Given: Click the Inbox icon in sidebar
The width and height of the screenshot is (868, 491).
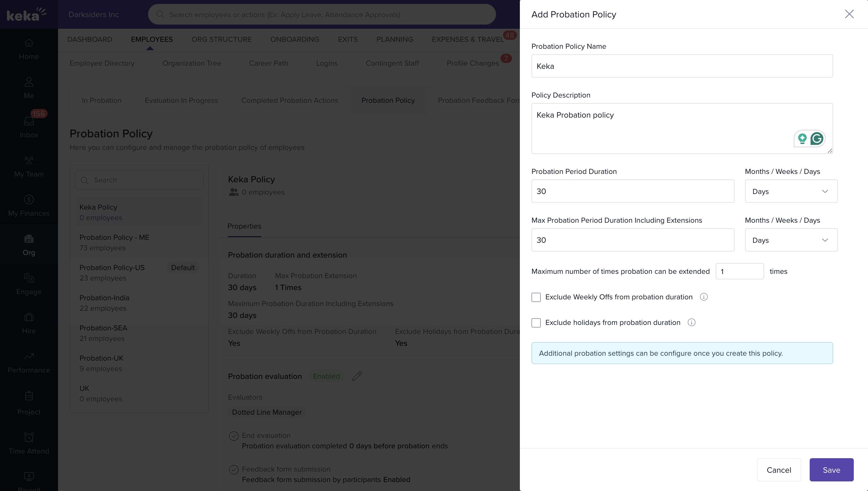Looking at the screenshot, I should coord(29,121).
